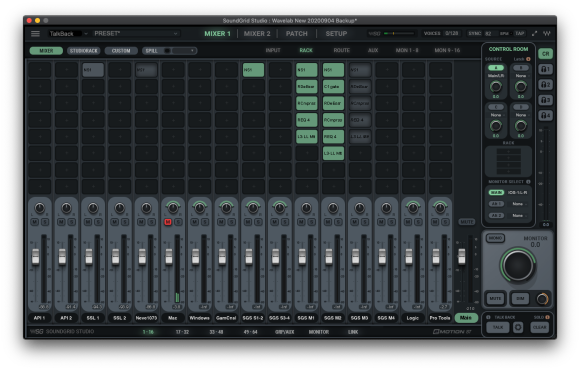
Task: Click the CLEAR solo button
Action: pos(539,327)
